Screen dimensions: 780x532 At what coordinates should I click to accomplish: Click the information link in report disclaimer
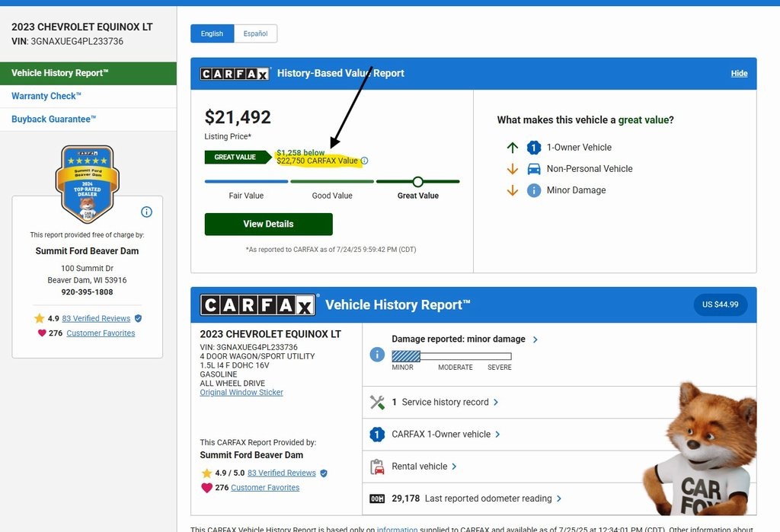click(397, 529)
